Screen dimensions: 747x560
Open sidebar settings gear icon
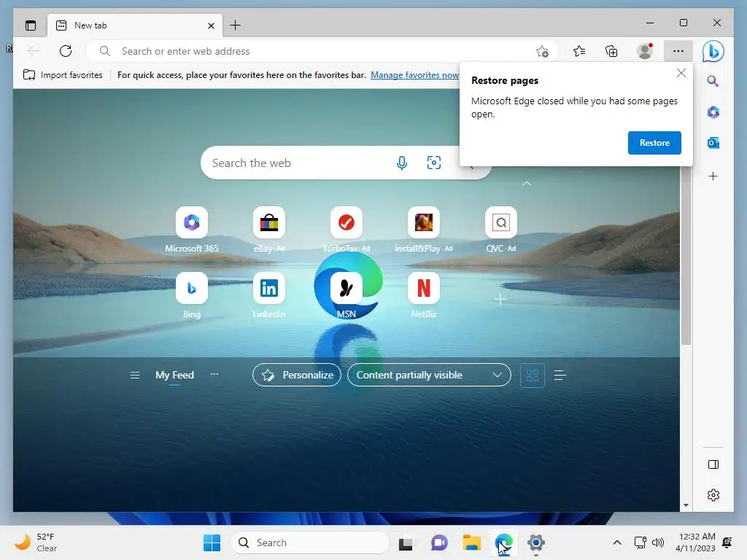[x=713, y=495]
